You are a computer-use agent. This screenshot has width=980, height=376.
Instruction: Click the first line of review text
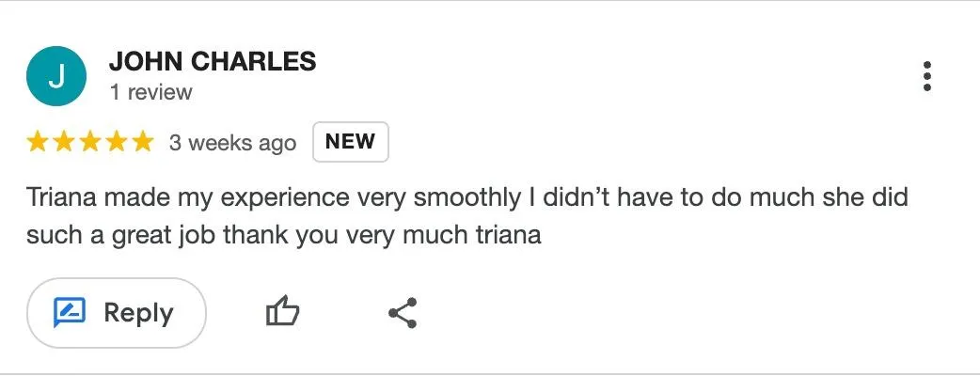(x=466, y=198)
